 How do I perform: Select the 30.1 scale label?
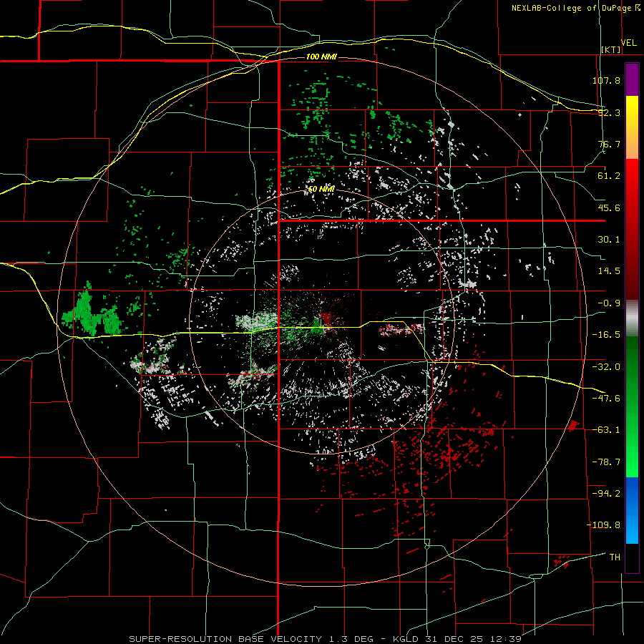609,240
